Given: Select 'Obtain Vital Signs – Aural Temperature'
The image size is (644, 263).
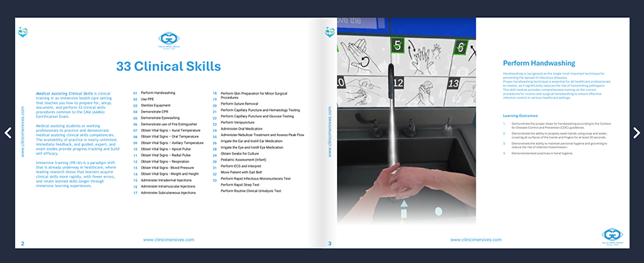Looking at the screenshot, I should [170, 130].
